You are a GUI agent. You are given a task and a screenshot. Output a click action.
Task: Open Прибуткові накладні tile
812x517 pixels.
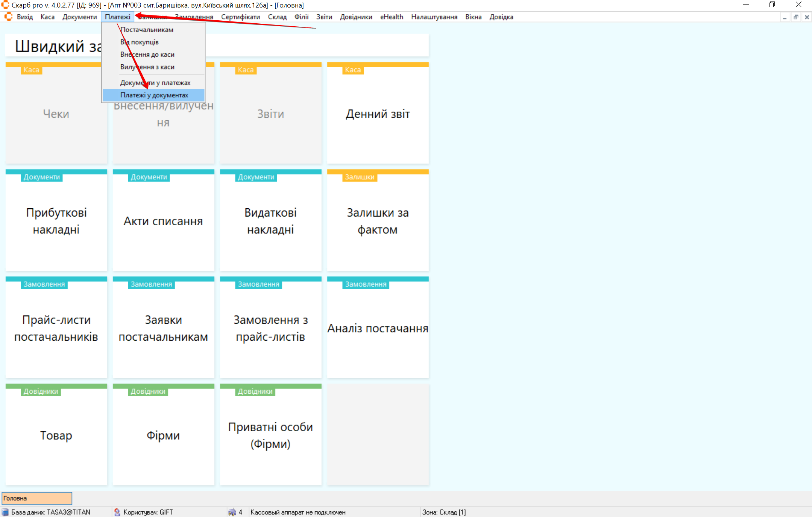click(56, 221)
